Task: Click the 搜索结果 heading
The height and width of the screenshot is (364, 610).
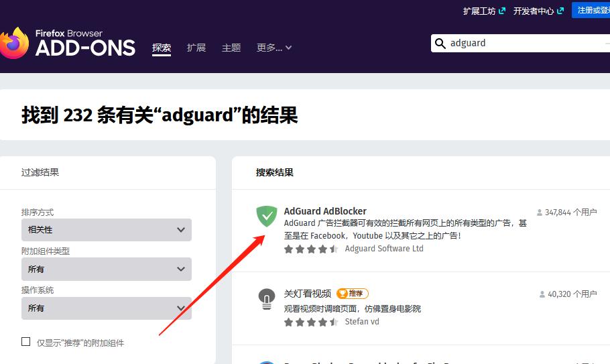Action: point(275,172)
